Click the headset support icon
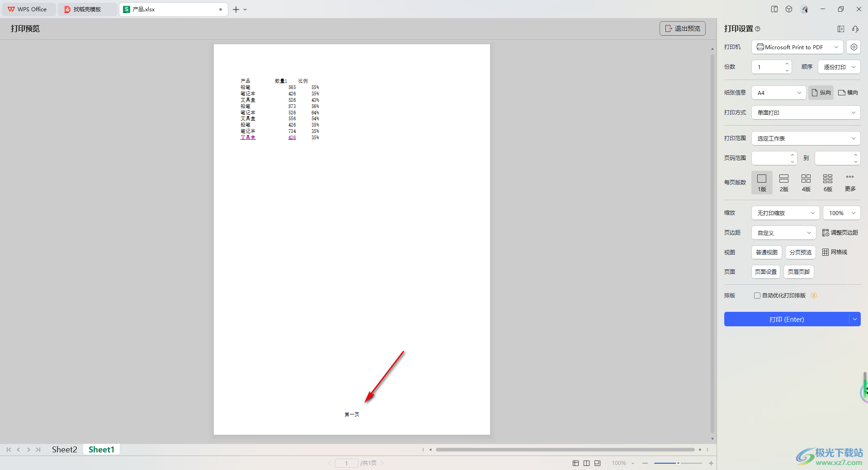This screenshot has height=470, width=868. pyautogui.click(x=855, y=29)
